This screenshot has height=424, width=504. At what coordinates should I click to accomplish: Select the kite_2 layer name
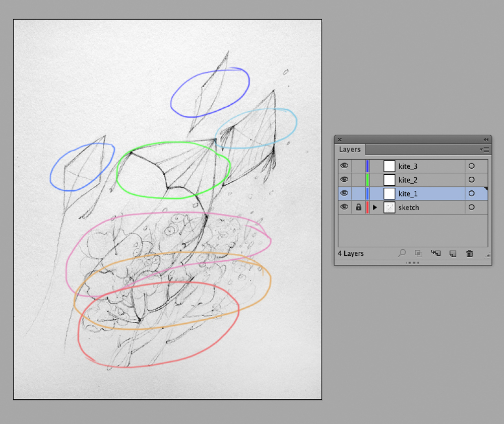tap(408, 180)
